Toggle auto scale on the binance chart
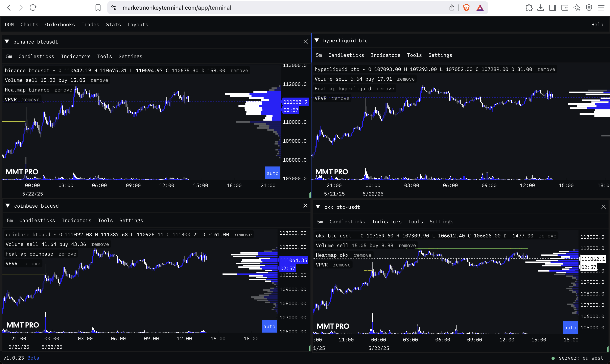 273,173
